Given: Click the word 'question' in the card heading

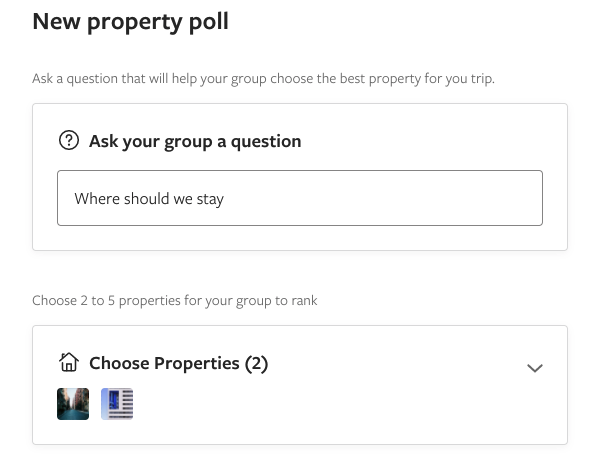Looking at the screenshot, I should click(x=266, y=142).
